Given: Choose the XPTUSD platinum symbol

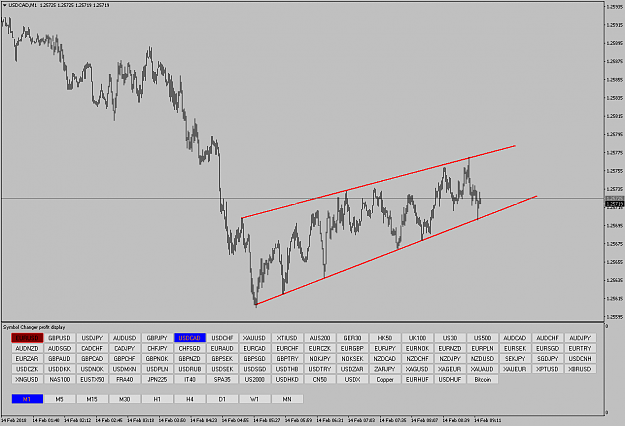Looking at the screenshot, I should (x=548, y=369).
